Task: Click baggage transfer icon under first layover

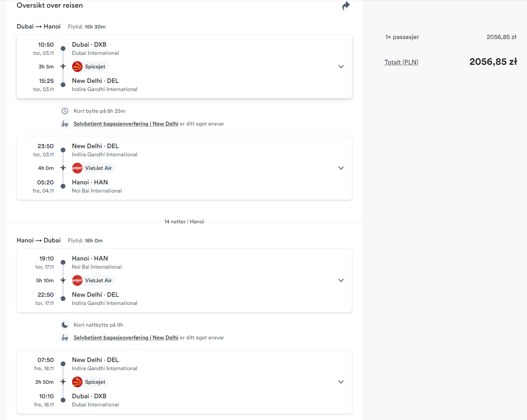Action: tap(65, 124)
